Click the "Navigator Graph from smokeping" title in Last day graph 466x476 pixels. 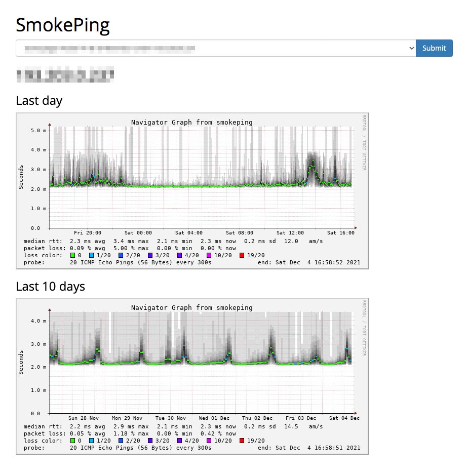pos(192,122)
